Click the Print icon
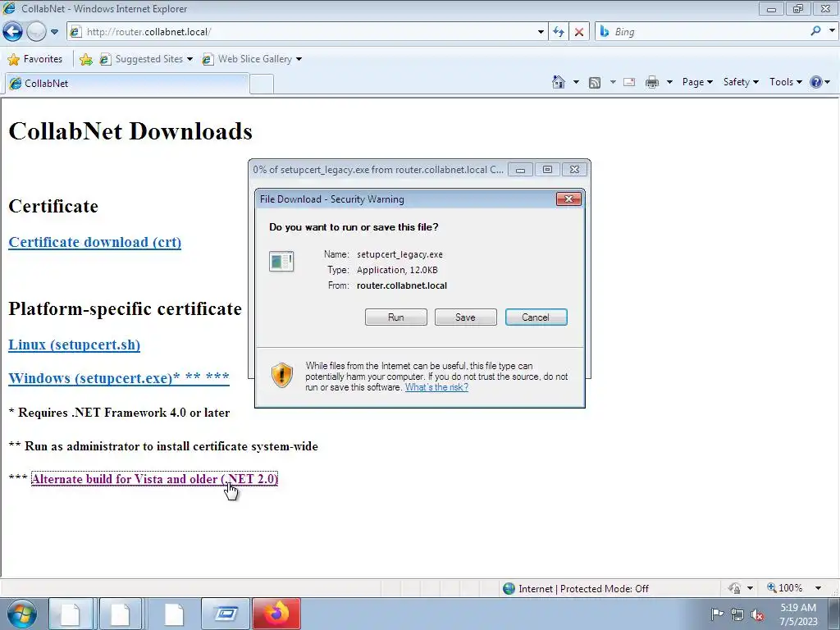 click(x=652, y=82)
